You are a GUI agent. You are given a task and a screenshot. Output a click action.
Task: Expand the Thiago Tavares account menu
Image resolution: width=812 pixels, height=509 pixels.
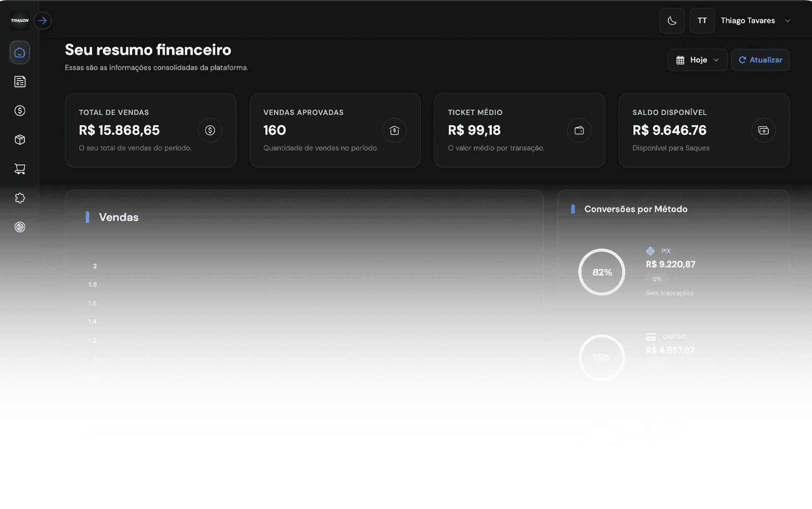pyautogui.click(x=756, y=20)
